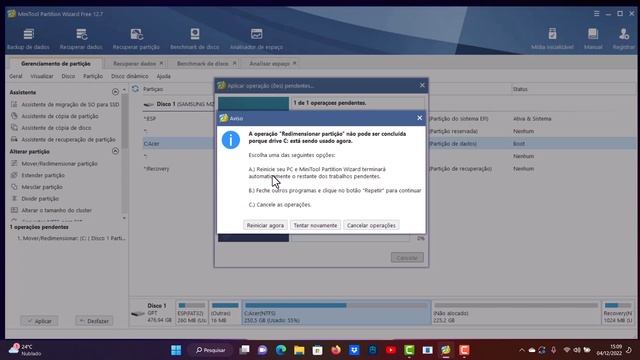The width and height of the screenshot is (640, 360).
Task: Select pending operation Mover/Redimensionar C:
Action: click(71, 238)
